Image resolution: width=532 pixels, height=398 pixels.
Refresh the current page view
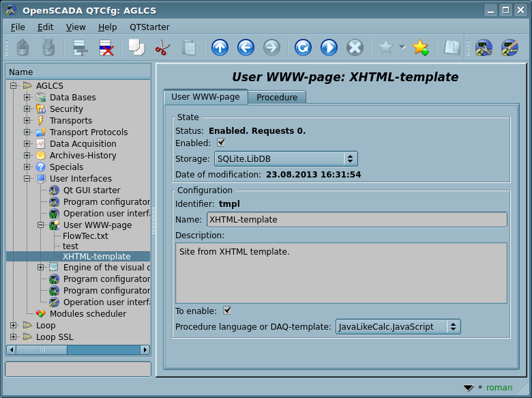pos(303,48)
